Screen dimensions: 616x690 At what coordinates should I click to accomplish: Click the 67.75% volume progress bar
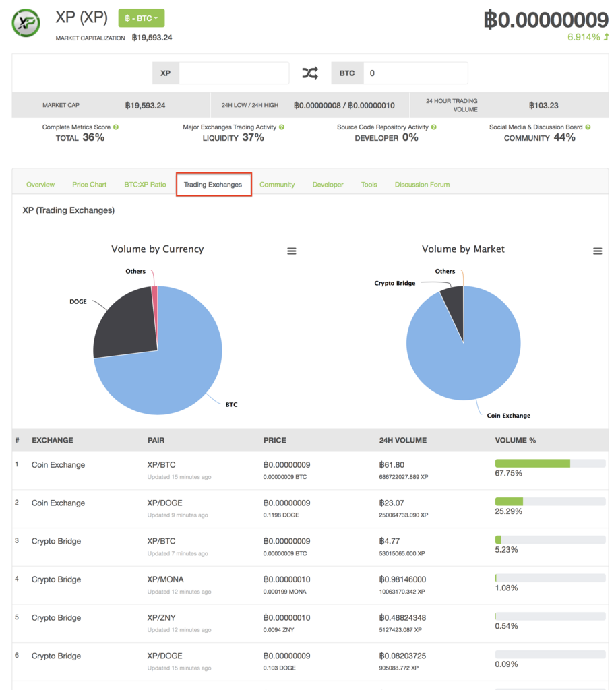pyautogui.click(x=550, y=464)
